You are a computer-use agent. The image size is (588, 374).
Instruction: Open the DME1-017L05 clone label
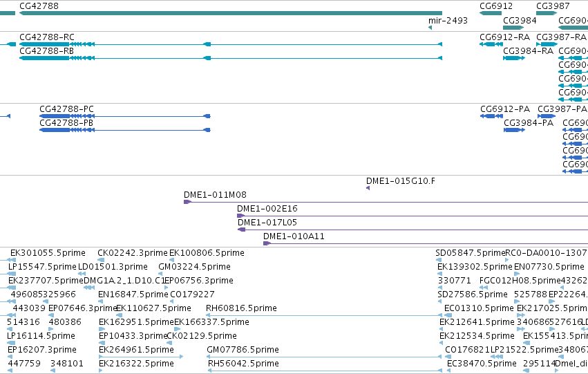(267, 223)
